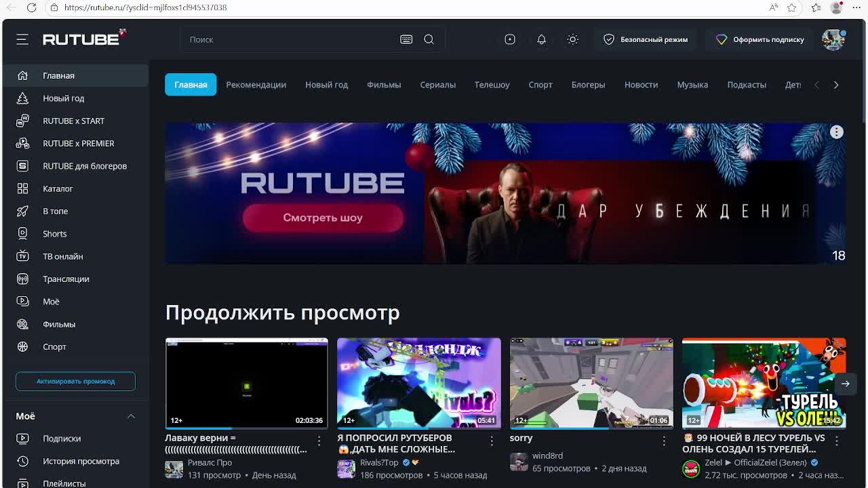Open wind8rd channel link
The width and height of the screenshot is (868, 488).
point(547,456)
